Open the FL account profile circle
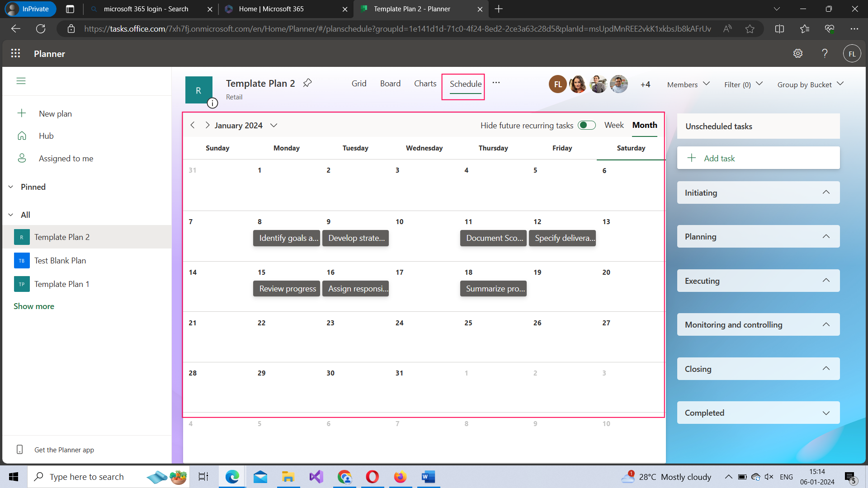Viewport: 868px width, 488px height. pyautogui.click(x=852, y=54)
